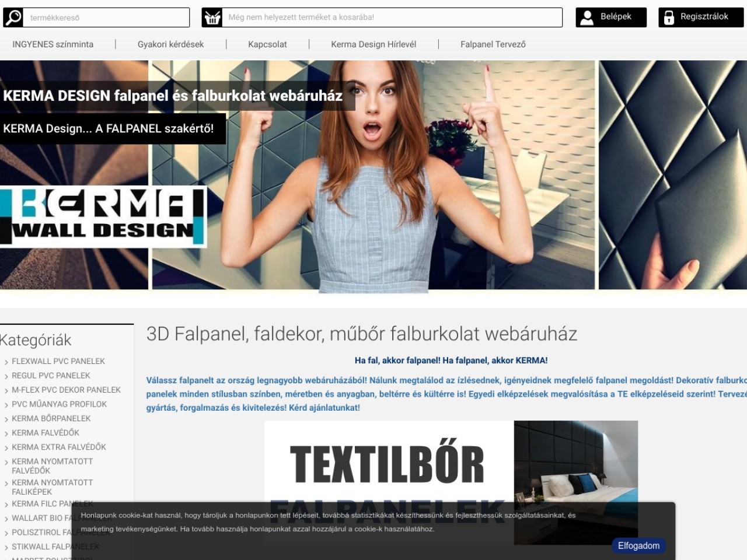
Task: Open KERMA BŐRPANELEK category
Action: (x=51, y=419)
